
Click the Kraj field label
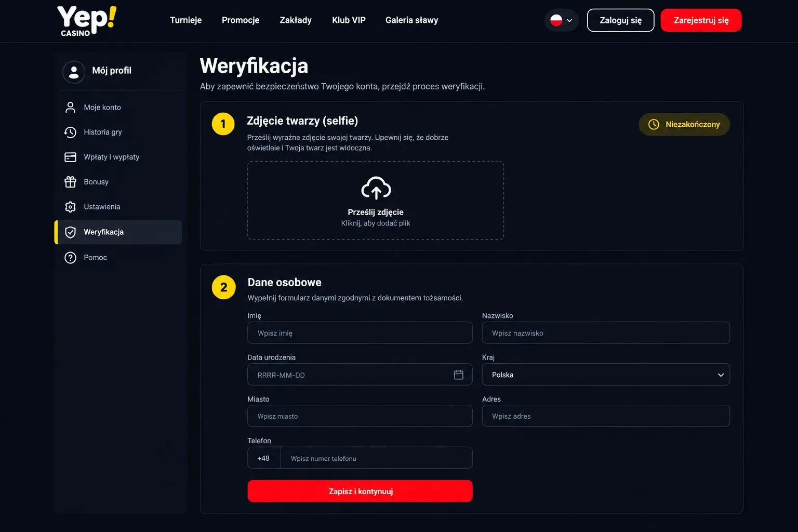click(488, 357)
